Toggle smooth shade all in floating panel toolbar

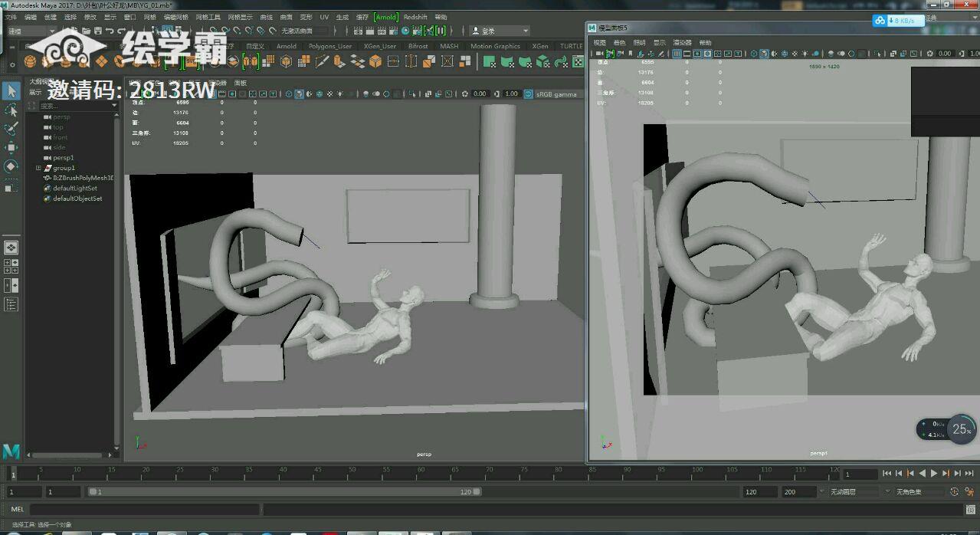click(764, 54)
